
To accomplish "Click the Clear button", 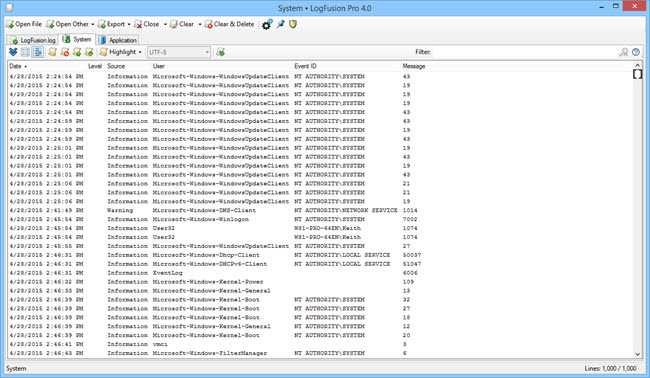I will [x=182, y=24].
